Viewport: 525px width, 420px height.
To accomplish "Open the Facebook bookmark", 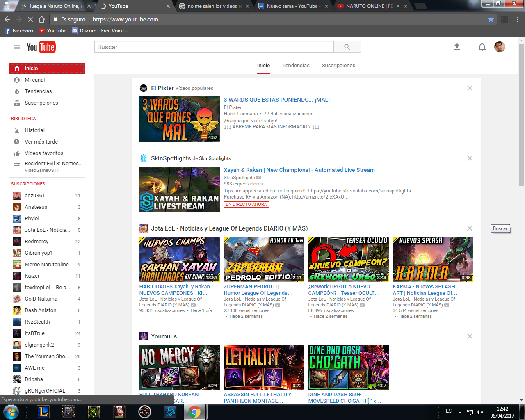I will [x=19, y=31].
